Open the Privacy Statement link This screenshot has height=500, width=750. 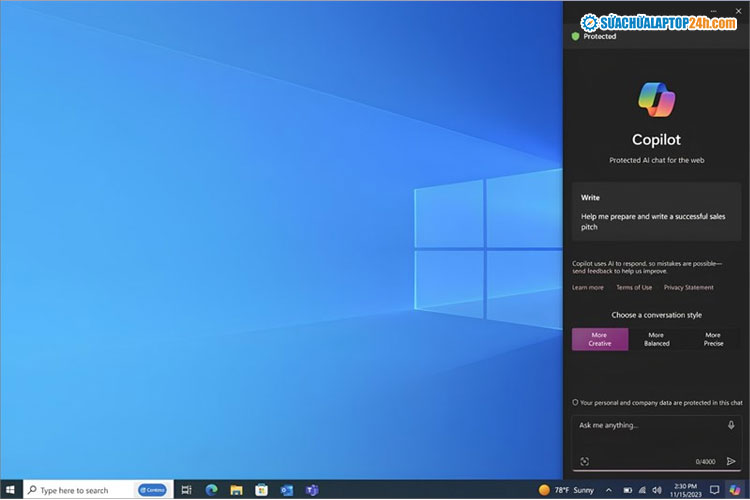point(688,287)
